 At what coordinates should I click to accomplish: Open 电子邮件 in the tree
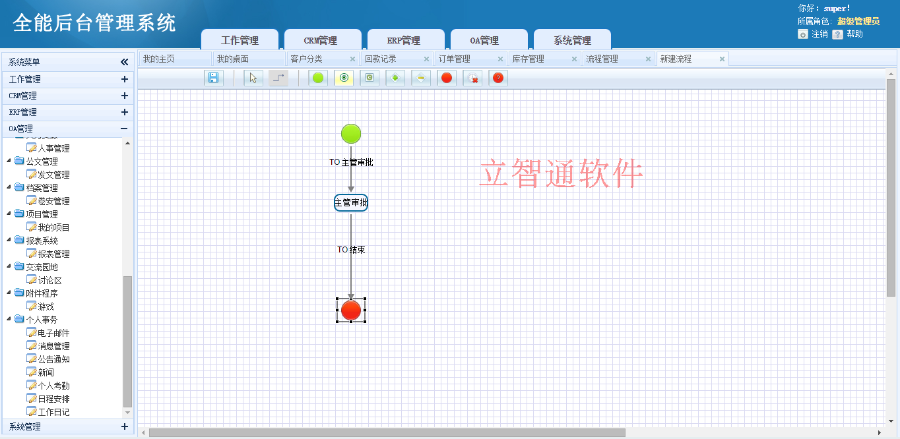pyautogui.click(x=54, y=333)
